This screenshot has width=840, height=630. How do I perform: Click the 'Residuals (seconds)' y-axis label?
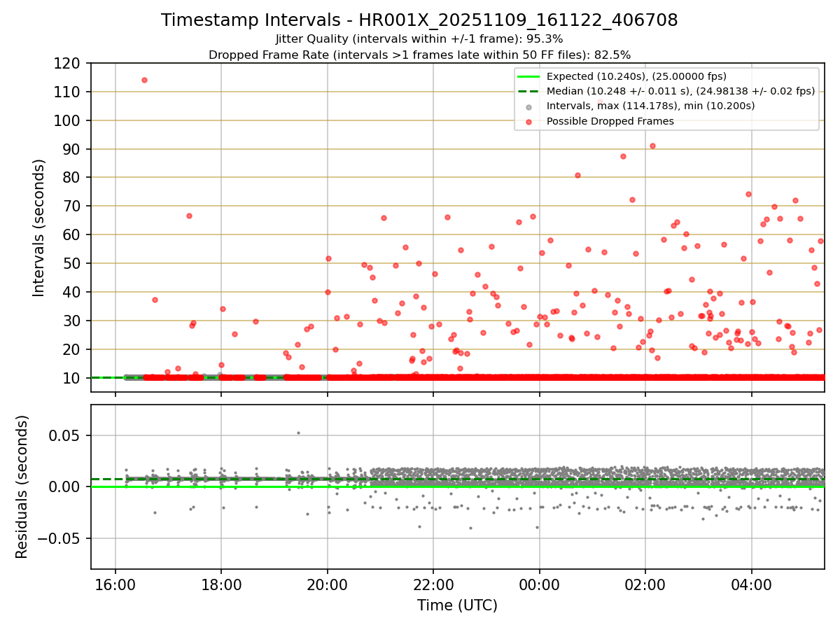(x=22, y=486)
